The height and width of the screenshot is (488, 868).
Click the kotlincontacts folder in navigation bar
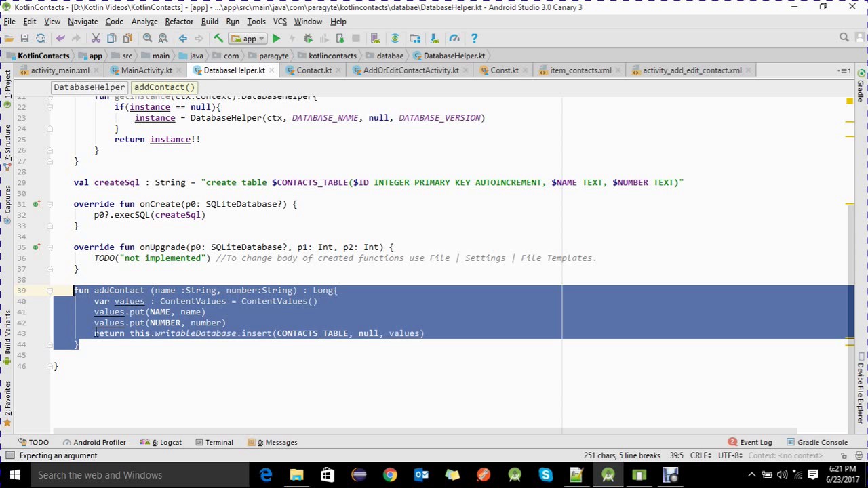point(326,56)
